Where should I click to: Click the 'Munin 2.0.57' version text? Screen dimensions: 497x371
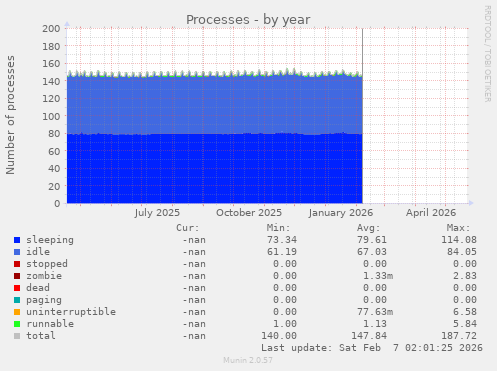click(x=248, y=360)
